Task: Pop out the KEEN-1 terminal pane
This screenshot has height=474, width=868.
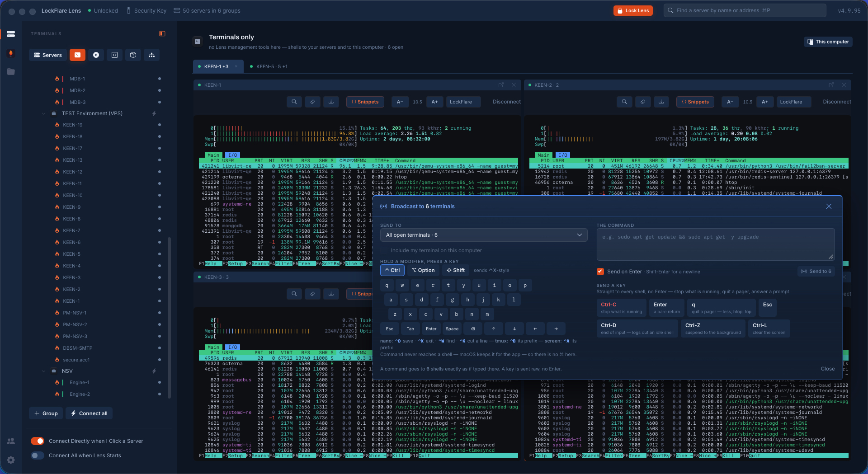Action: [x=501, y=85]
